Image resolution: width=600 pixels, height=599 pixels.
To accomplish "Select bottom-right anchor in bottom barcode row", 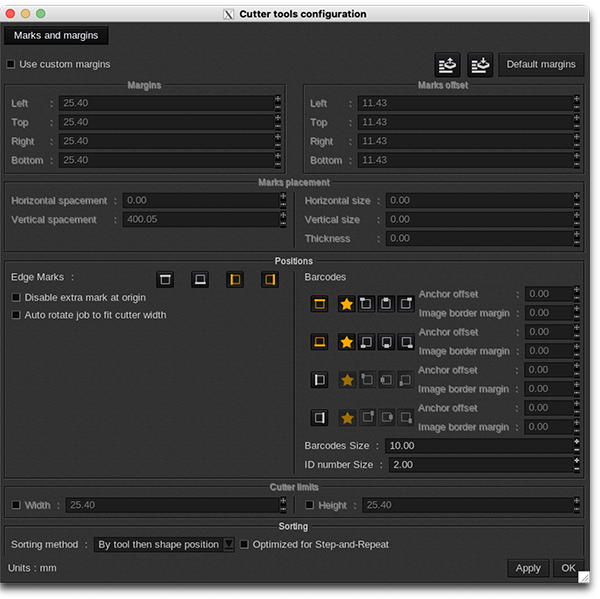I will (406, 341).
